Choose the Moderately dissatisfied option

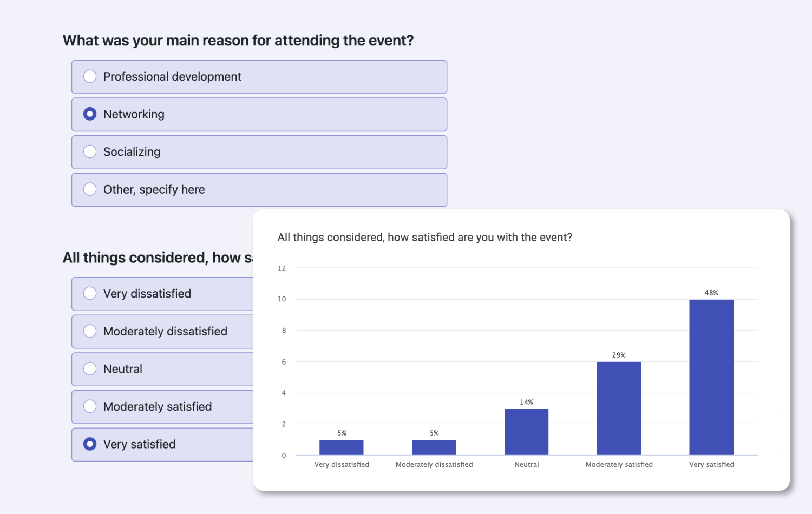tap(90, 331)
